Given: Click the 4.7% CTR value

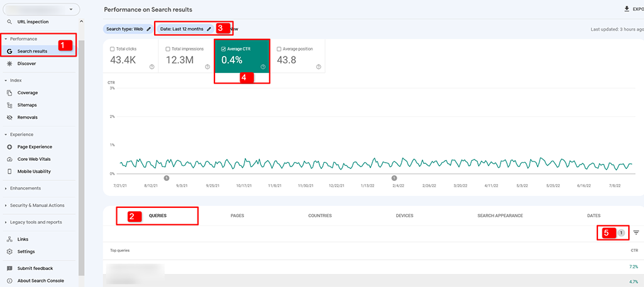Looking at the screenshot, I should pos(634,281).
